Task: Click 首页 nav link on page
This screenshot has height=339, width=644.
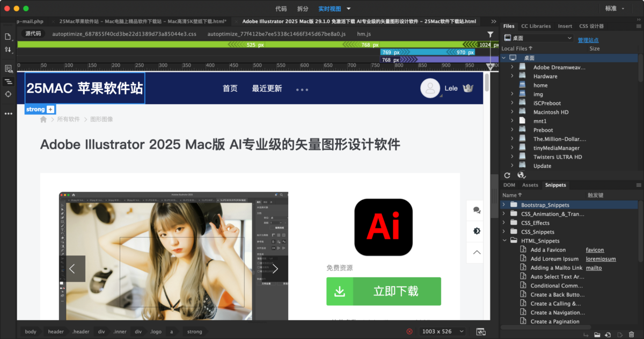Action: click(x=230, y=89)
